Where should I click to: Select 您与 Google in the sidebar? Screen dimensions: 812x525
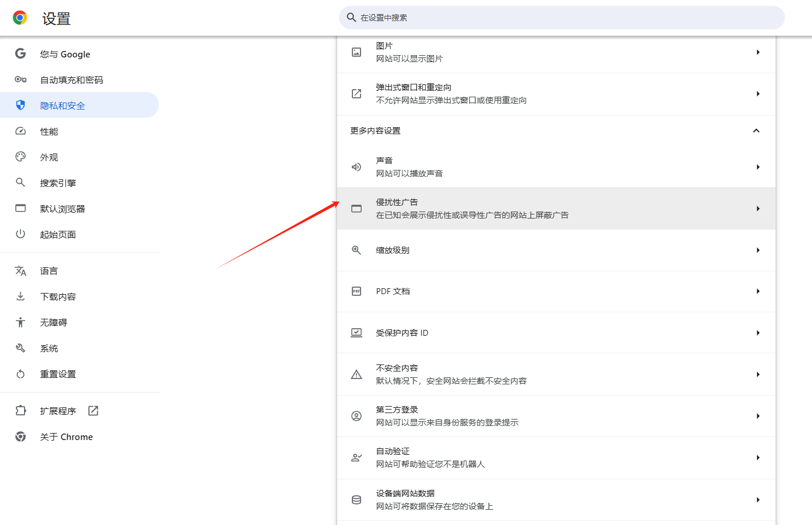click(79, 54)
